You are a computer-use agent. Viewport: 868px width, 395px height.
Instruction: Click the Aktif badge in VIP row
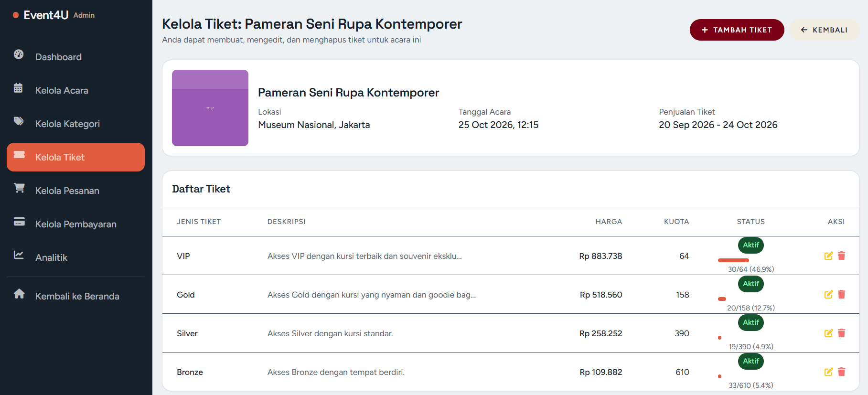coord(750,245)
